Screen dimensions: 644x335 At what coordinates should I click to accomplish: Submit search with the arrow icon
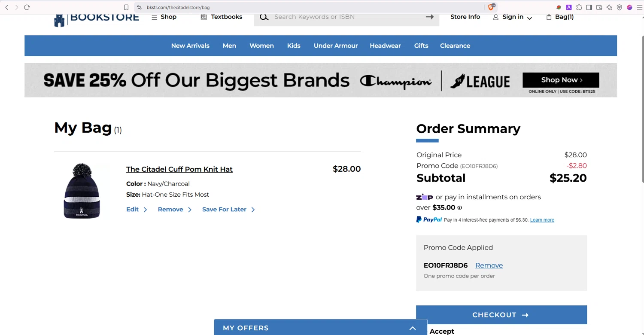[x=429, y=17]
